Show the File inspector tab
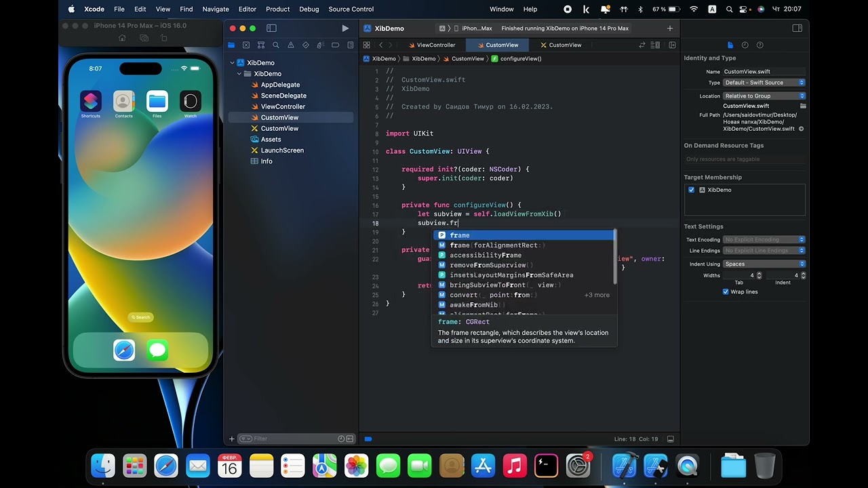This screenshot has height=488, width=868. click(730, 45)
